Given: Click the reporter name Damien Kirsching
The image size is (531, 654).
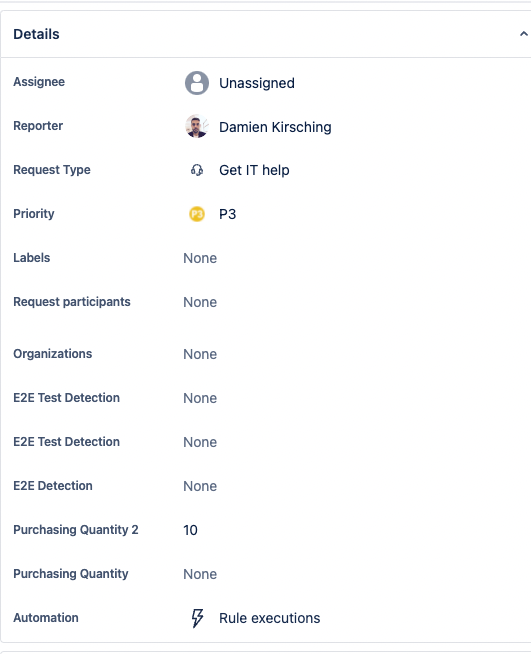Looking at the screenshot, I should point(275,127).
